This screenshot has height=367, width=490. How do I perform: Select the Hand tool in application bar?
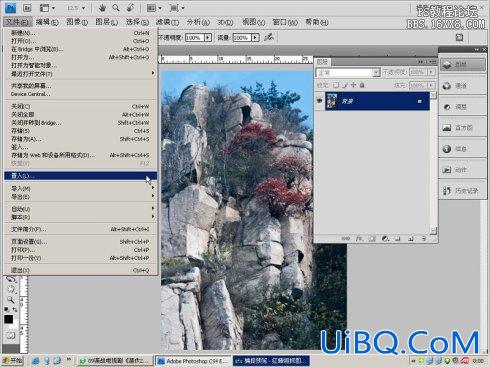click(103, 8)
